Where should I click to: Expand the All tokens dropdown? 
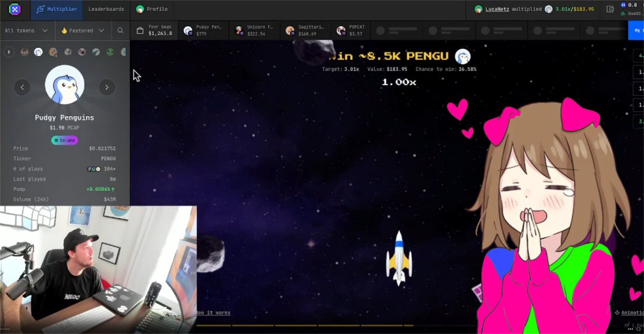pos(26,31)
